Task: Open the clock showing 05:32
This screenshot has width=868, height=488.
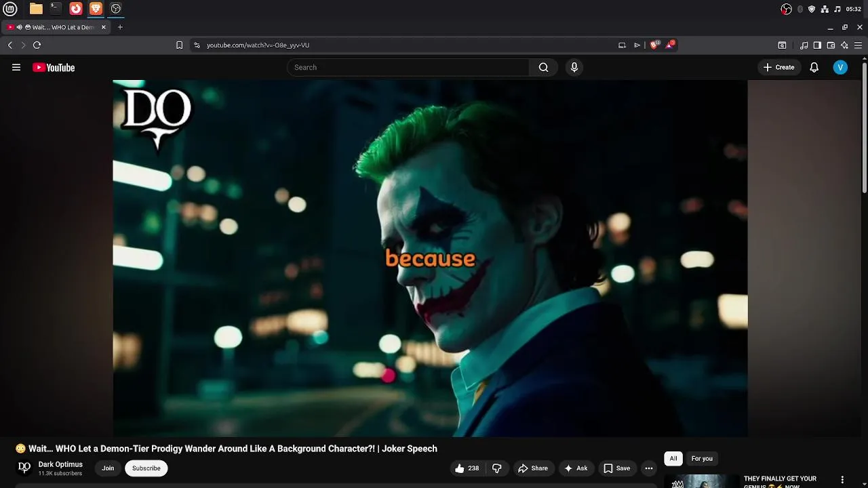Action: click(854, 9)
